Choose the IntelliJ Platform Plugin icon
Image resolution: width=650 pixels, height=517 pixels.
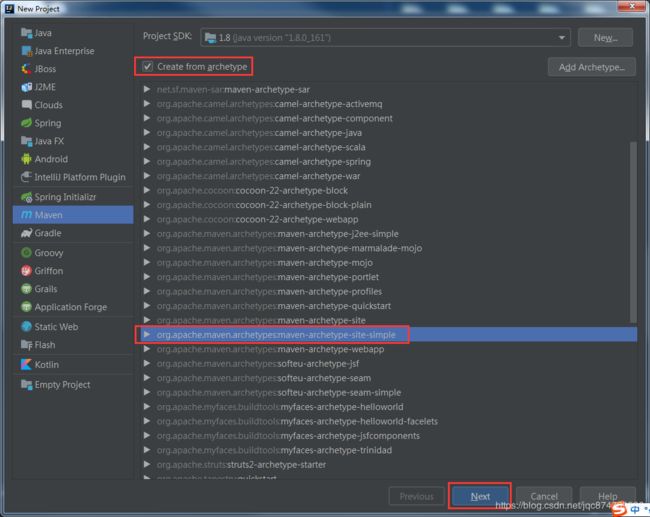tap(27, 177)
